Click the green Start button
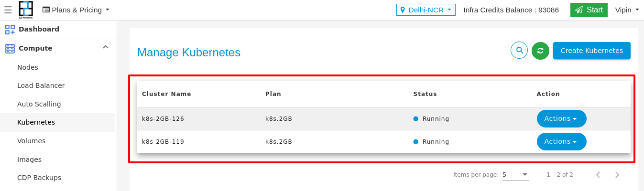 click(x=589, y=10)
